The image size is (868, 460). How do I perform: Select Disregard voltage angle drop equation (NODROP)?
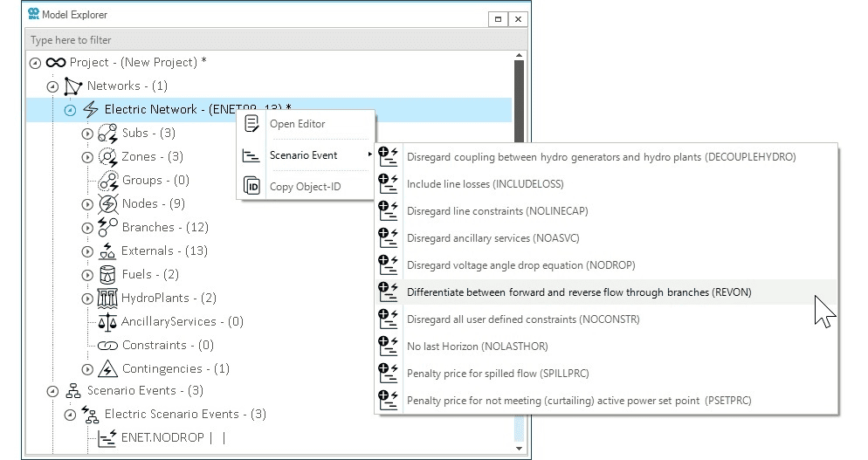606,265
